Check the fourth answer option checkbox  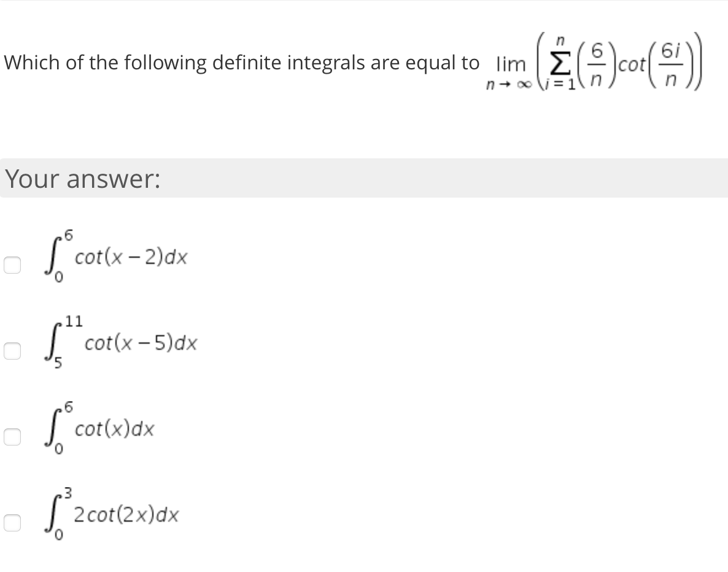[x=12, y=522]
